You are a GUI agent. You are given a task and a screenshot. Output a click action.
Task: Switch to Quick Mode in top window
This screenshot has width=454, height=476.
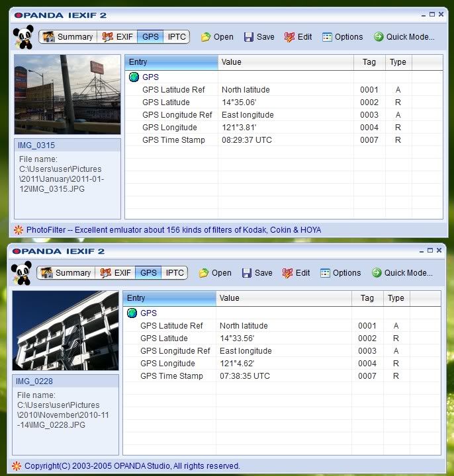(x=404, y=37)
